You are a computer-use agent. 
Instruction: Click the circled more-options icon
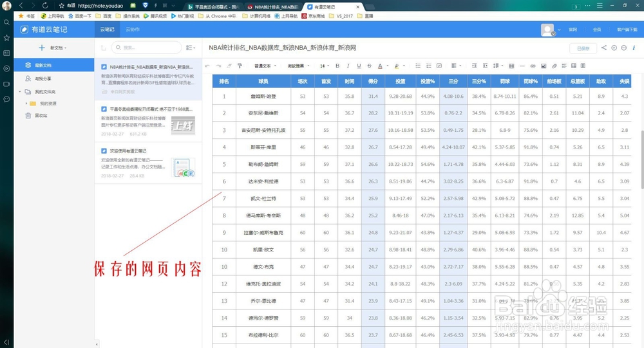pyautogui.click(x=624, y=48)
